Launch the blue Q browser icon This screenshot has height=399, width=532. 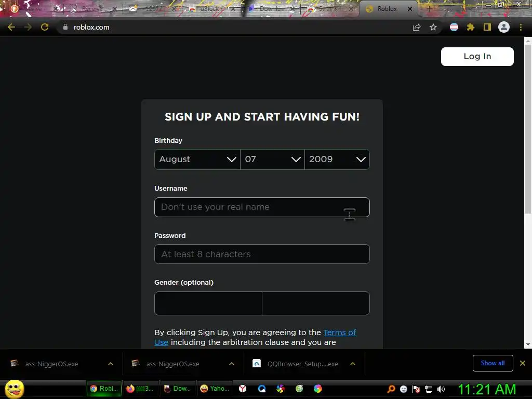[x=262, y=389]
